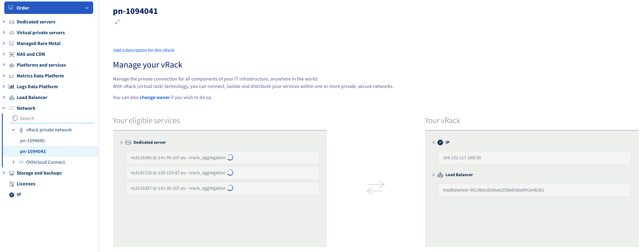This screenshot has width=644, height=252.
Task: Click the Load Balancer sidebar icon
Action: click(x=12, y=97)
